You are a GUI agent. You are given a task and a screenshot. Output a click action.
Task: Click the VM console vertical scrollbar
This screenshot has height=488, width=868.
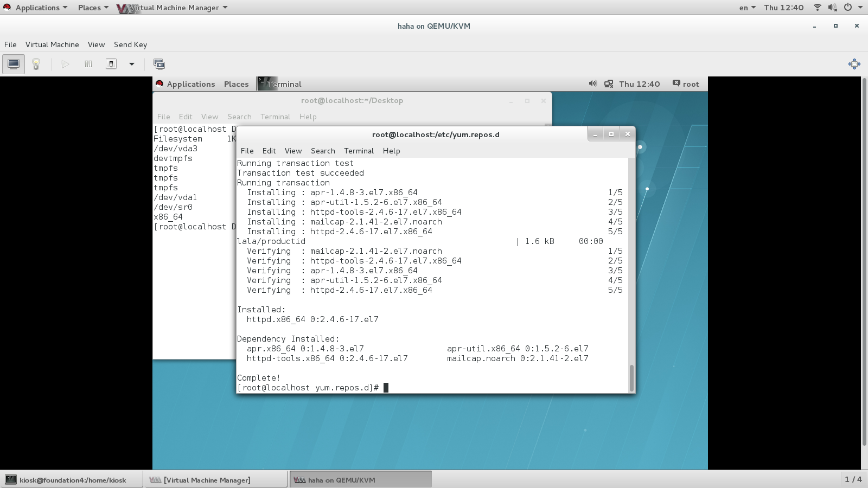click(865, 262)
